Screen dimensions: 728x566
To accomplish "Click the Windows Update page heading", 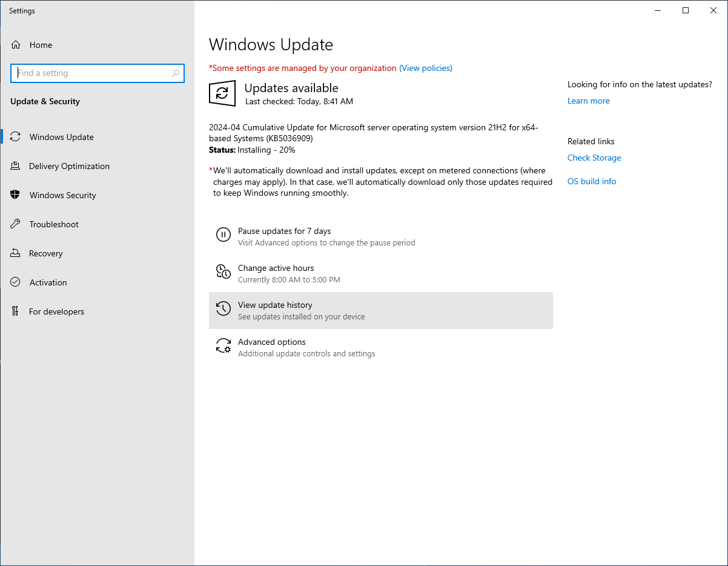I will [271, 45].
